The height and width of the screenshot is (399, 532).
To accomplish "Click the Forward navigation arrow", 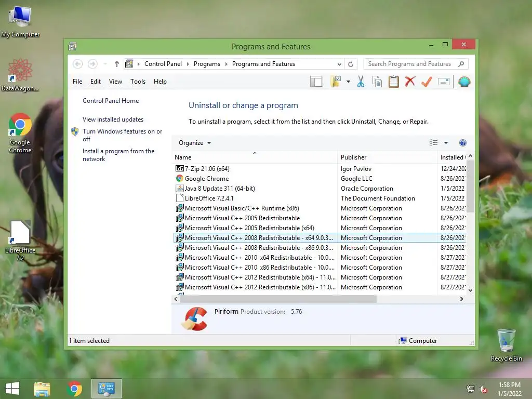I will [x=92, y=64].
